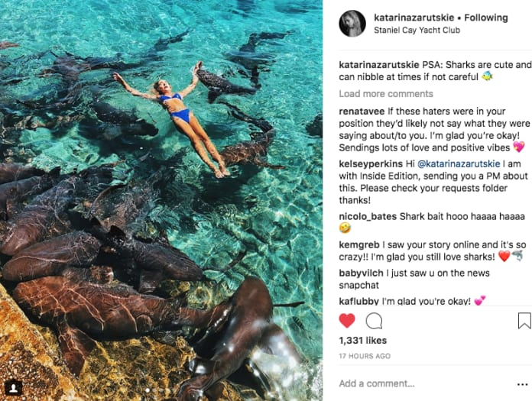Open kaflubby commenter profile
This screenshot has width=532, height=401.
(358, 301)
